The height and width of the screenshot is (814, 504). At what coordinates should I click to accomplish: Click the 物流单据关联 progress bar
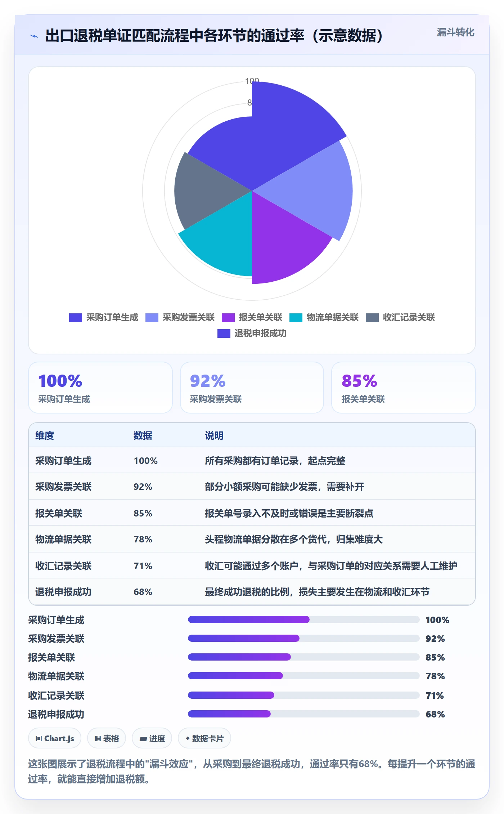[x=303, y=676]
